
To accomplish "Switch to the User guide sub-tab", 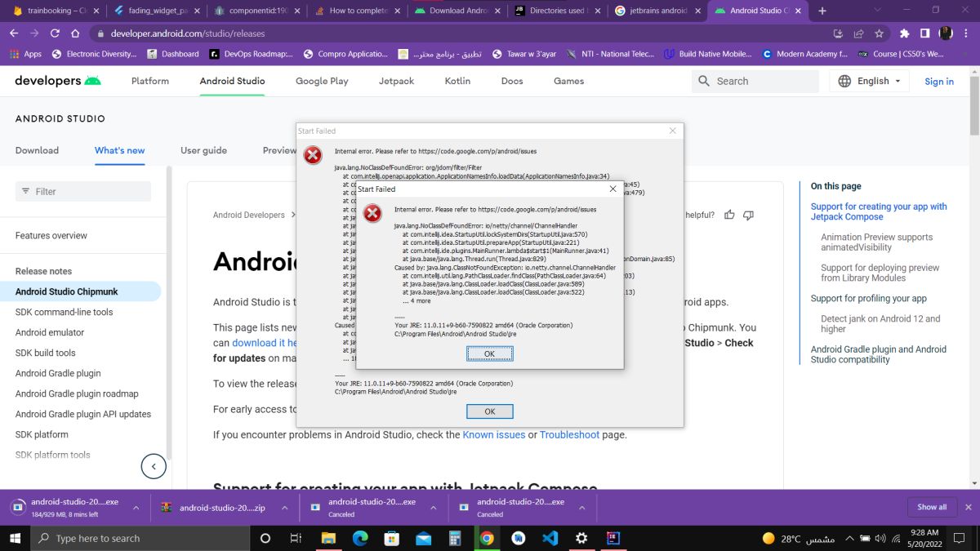I will click(x=203, y=150).
